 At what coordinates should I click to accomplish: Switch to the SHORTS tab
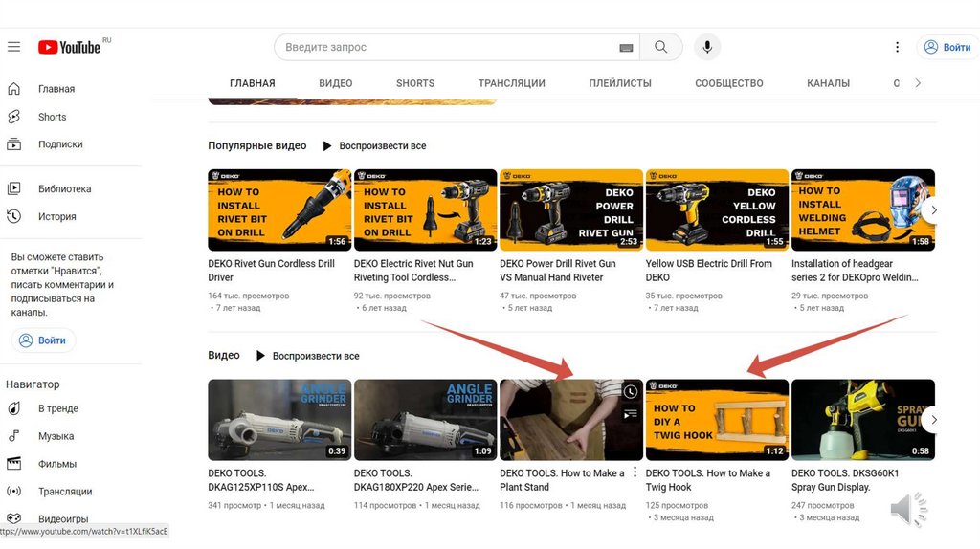click(415, 83)
